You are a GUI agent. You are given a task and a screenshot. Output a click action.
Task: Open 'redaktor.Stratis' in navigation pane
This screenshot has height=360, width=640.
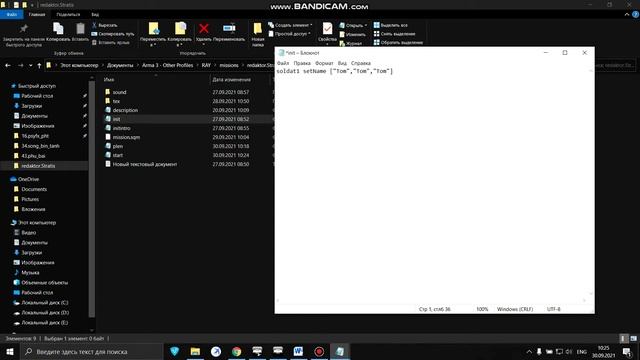click(38, 166)
